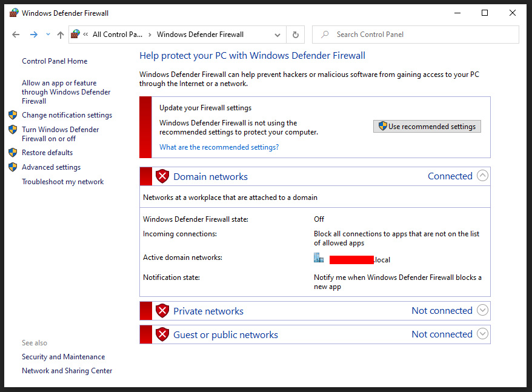Image resolution: width=532 pixels, height=392 pixels.
Task: Click the Private networks heading
Action: [x=208, y=311]
